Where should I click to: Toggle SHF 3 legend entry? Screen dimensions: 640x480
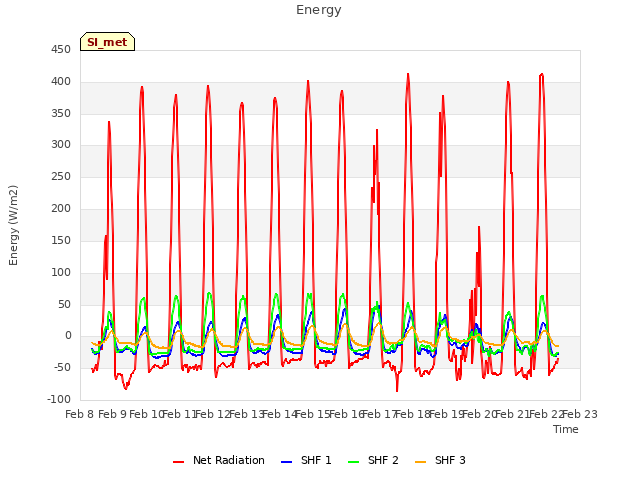[440, 460]
